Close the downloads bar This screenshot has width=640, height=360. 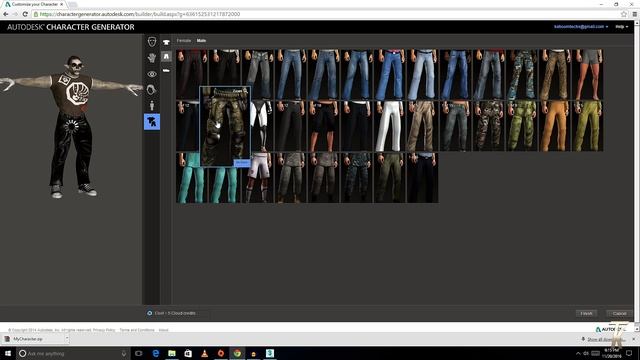(634, 339)
